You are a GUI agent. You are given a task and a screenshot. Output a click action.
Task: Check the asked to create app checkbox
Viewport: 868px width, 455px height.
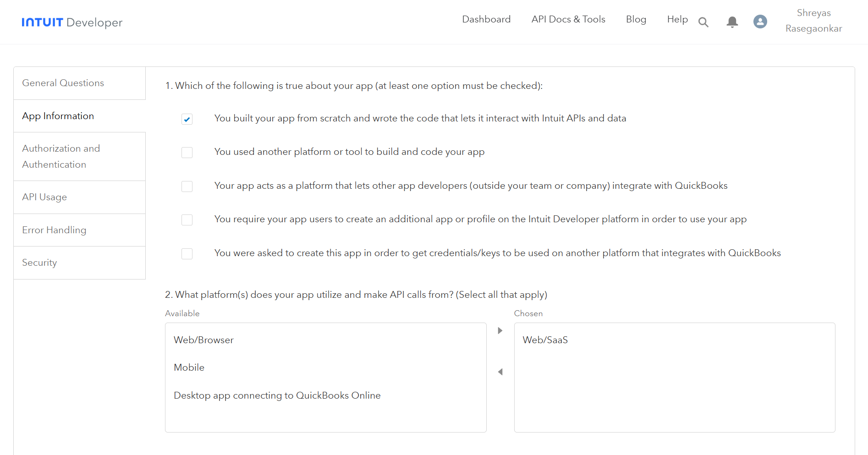point(187,254)
